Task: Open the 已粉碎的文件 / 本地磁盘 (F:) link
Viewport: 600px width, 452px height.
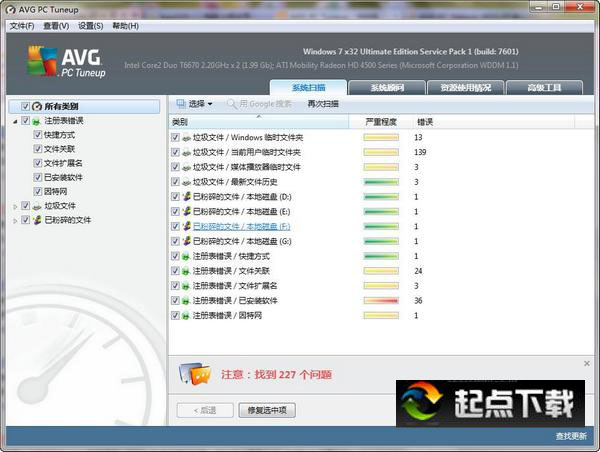Action: pyautogui.click(x=241, y=227)
